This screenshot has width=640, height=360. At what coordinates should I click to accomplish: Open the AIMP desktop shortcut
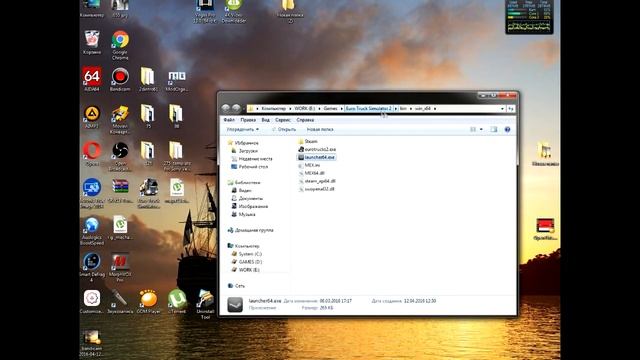[92, 117]
